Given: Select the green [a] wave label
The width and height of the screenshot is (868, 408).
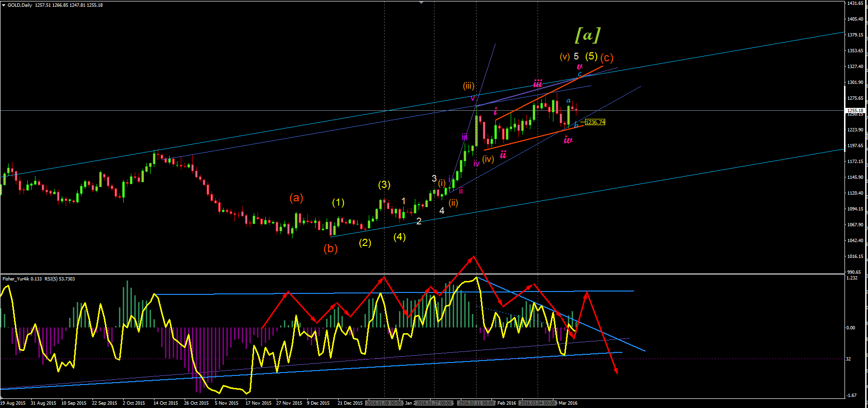Looking at the screenshot, I should 587,35.
